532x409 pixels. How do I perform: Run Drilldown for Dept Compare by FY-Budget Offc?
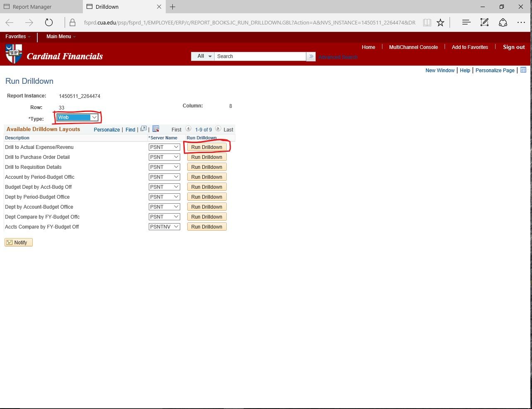207,217
